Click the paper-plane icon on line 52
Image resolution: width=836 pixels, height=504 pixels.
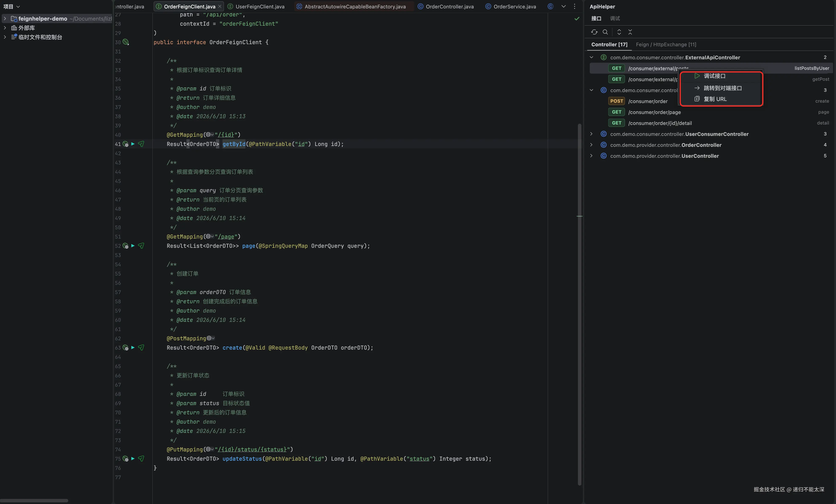click(x=141, y=245)
